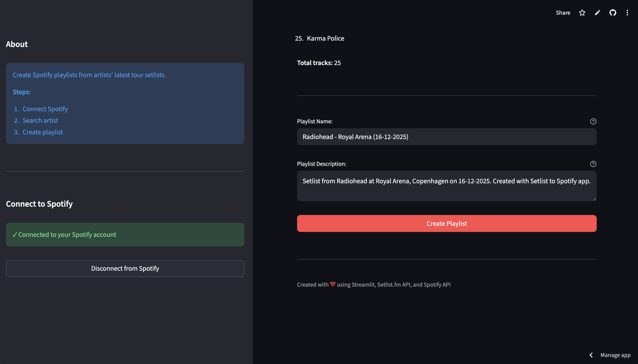638x364 pixels.
Task: Expand Manage app via chevron arrow
Action: (x=591, y=355)
